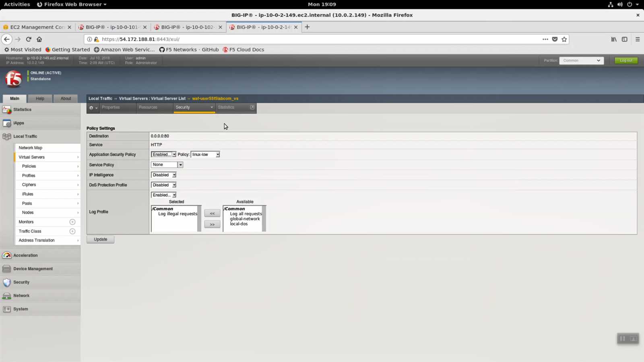The width and height of the screenshot is (644, 362).
Task: Open system volume indicator
Action: coord(620,4)
